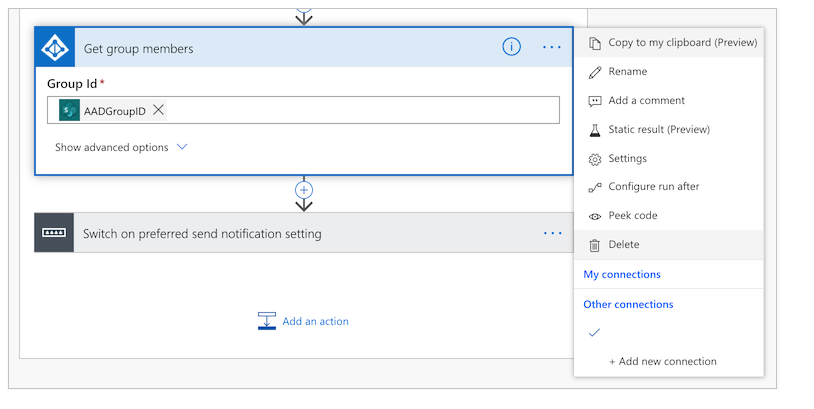The height and width of the screenshot is (409, 814).
Task: Select Peek code
Action: pos(632,215)
